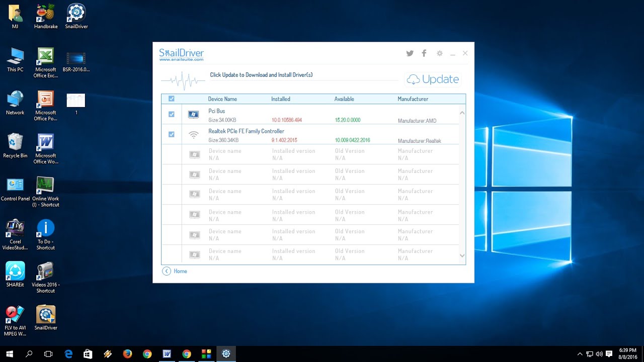644x362 pixels.
Task: Open SnailDriver Facebook page icon
Action: pos(424,53)
